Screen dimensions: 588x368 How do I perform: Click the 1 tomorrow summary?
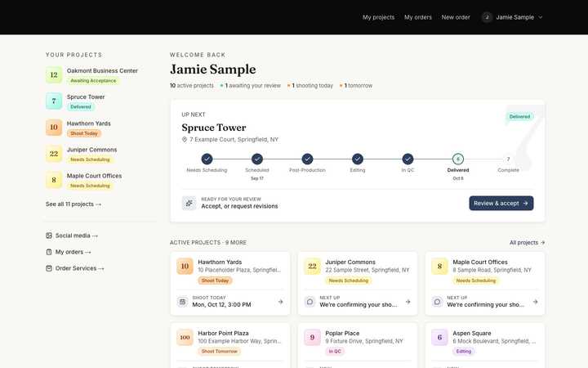(x=356, y=86)
